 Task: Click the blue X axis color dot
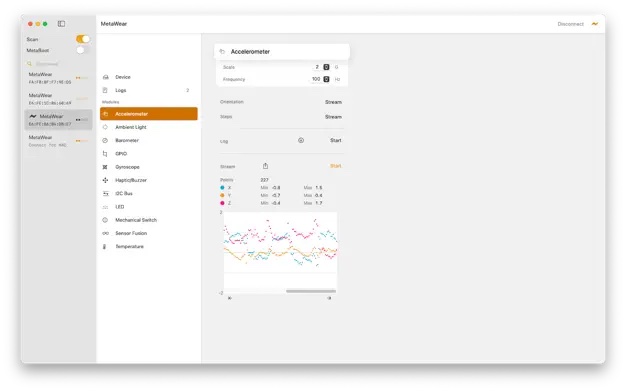pos(222,187)
